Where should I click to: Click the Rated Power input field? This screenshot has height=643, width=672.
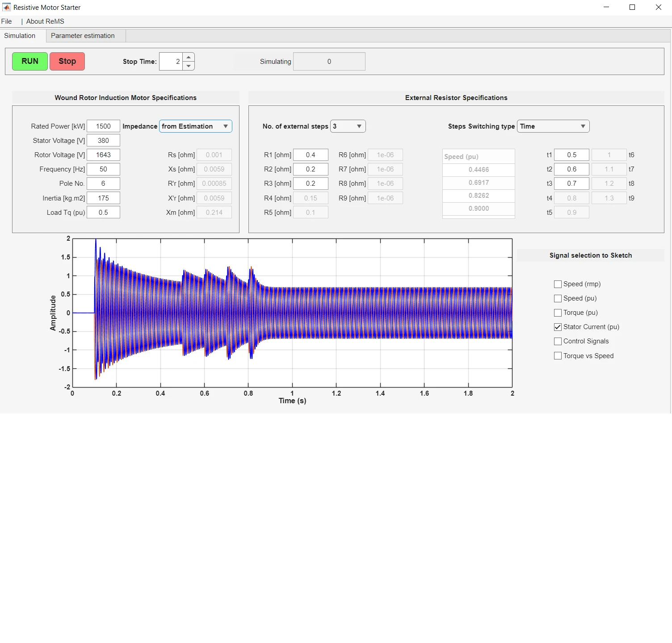tap(103, 126)
